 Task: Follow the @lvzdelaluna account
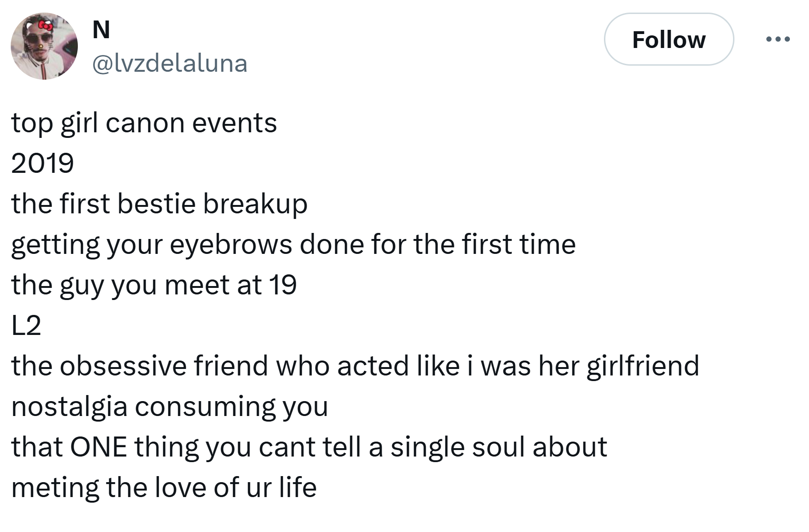click(x=669, y=40)
